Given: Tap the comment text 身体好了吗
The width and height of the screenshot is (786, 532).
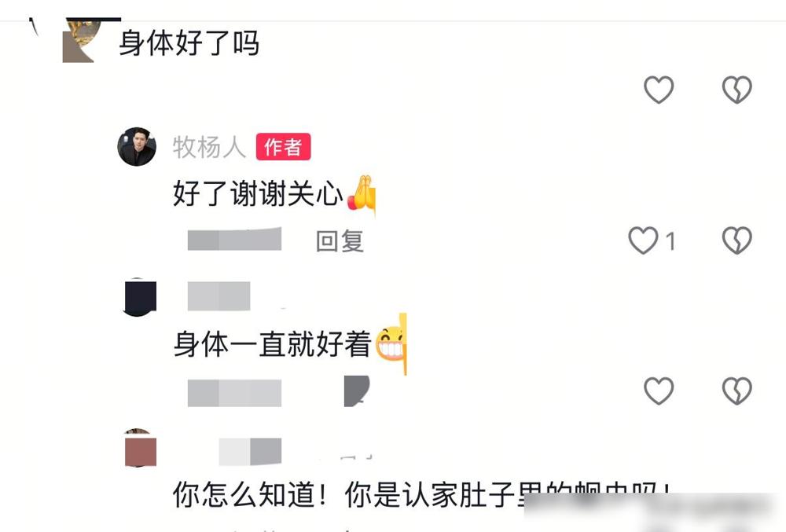Looking at the screenshot, I should click(189, 43).
